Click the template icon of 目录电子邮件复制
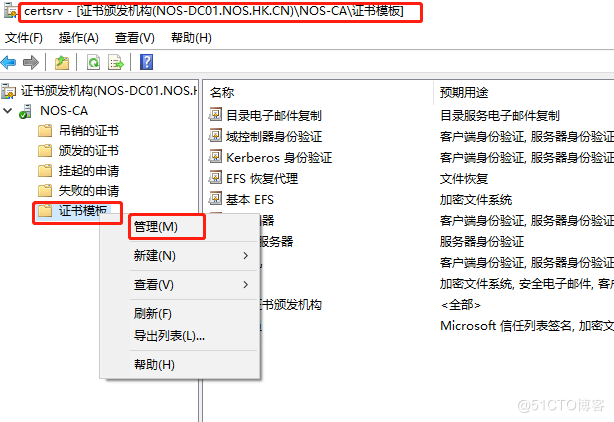 point(215,114)
